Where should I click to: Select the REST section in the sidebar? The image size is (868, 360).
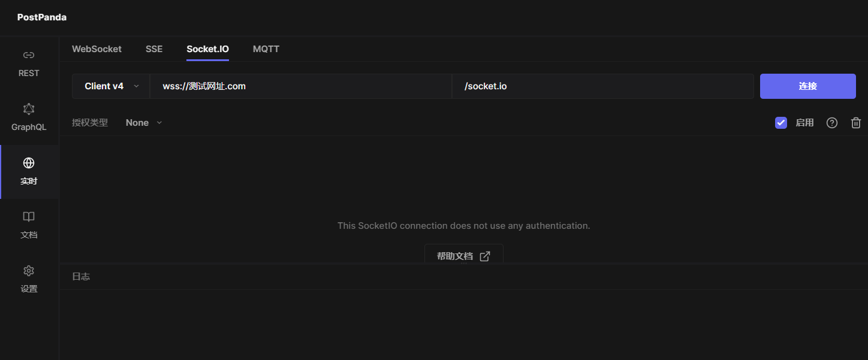(x=29, y=63)
